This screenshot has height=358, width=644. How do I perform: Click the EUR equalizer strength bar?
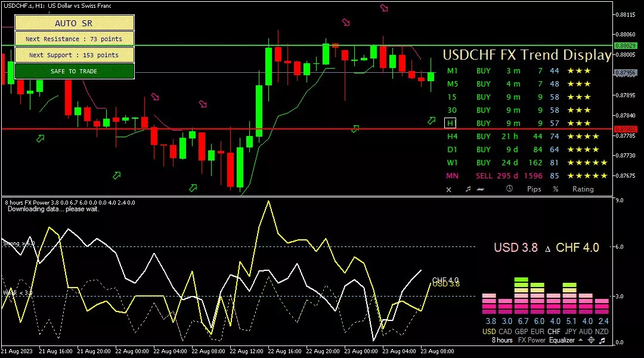point(537,298)
